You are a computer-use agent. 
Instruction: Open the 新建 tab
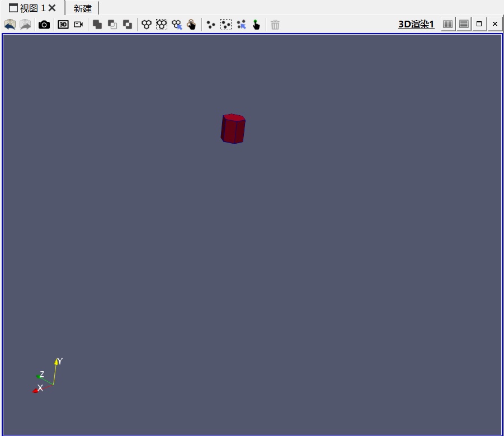pyautogui.click(x=83, y=8)
